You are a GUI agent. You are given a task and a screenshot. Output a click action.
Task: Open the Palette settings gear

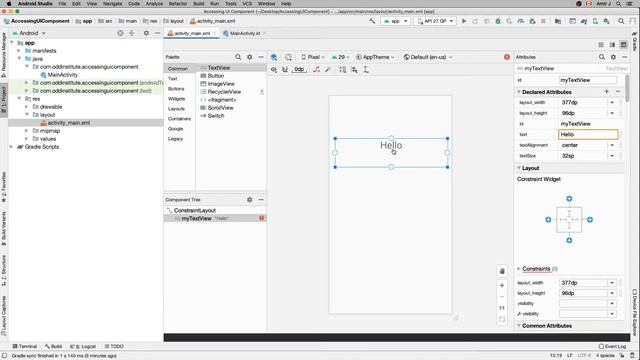pos(249,57)
